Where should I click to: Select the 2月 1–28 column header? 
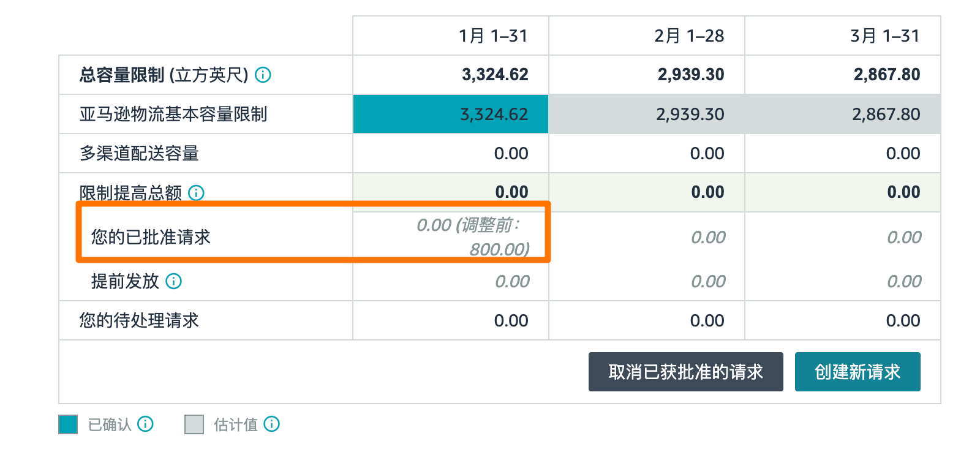[x=689, y=36]
